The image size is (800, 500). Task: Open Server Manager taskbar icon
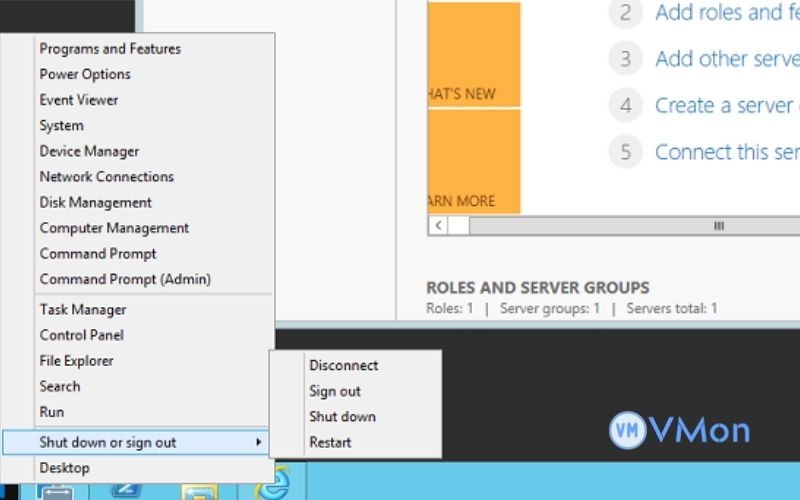[x=55, y=492]
